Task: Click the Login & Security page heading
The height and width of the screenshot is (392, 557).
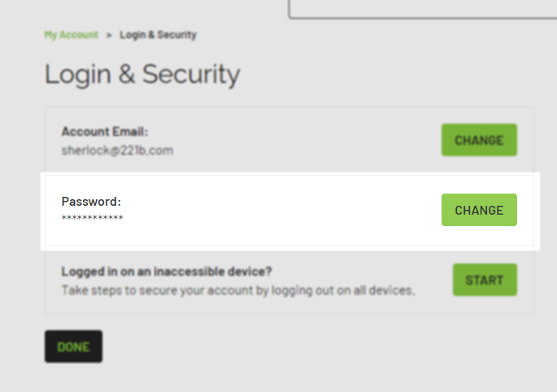Action: (142, 75)
